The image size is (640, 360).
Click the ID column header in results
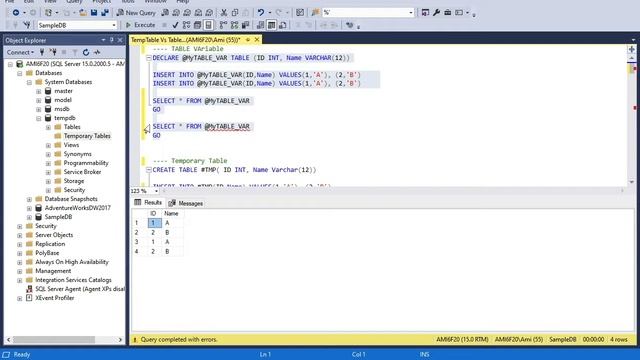pyautogui.click(x=153, y=213)
